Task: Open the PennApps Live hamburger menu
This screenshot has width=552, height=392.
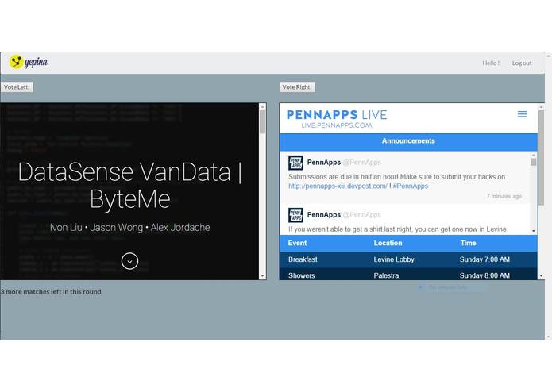Action: point(523,114)
